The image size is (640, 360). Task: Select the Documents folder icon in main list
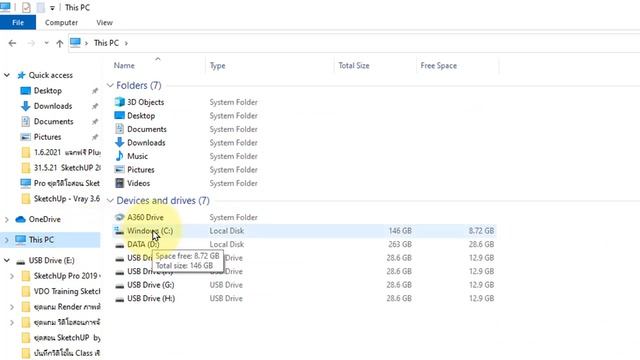[120, 129]
